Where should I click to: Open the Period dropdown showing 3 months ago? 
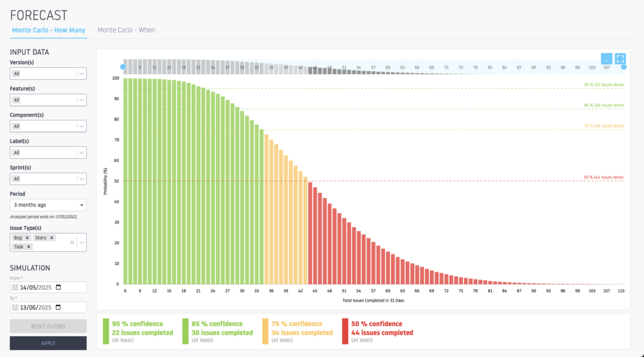click(48, 205)
